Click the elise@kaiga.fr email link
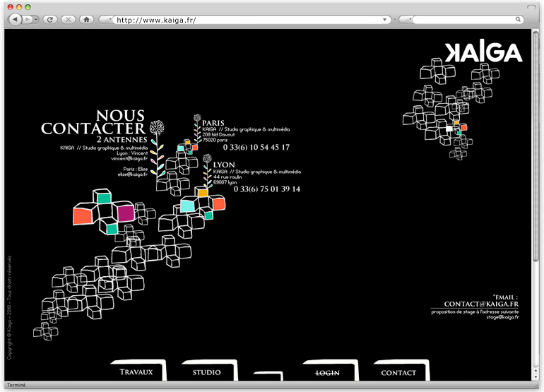 [x=133, y=174]
